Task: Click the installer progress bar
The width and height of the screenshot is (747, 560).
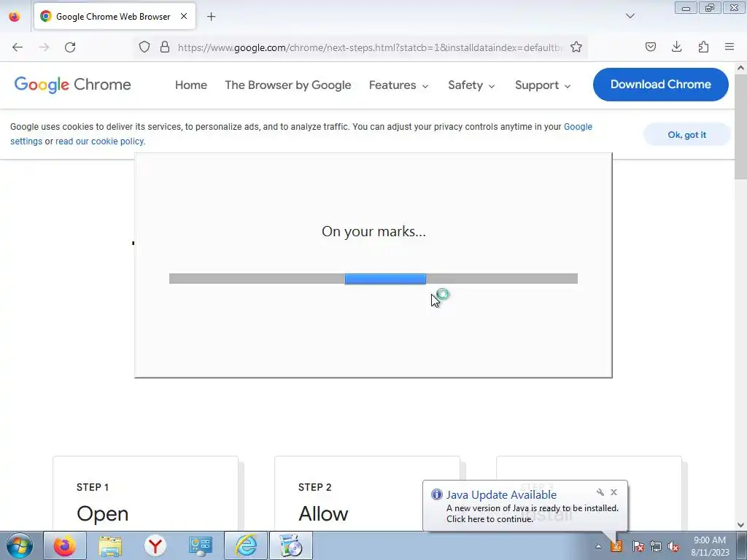Action: coord(373,279)
